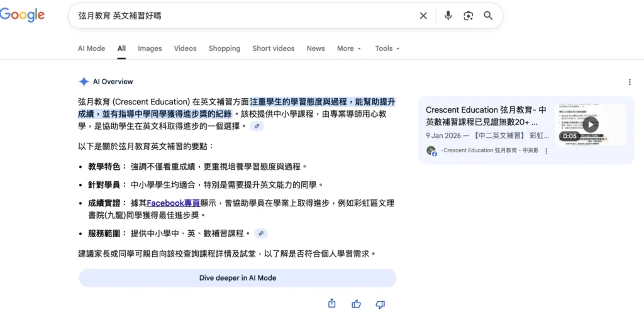The height and width of the screenshot is (312, 644).
Task: Start voice search with the microphone icon
Action: coord(448,16)
